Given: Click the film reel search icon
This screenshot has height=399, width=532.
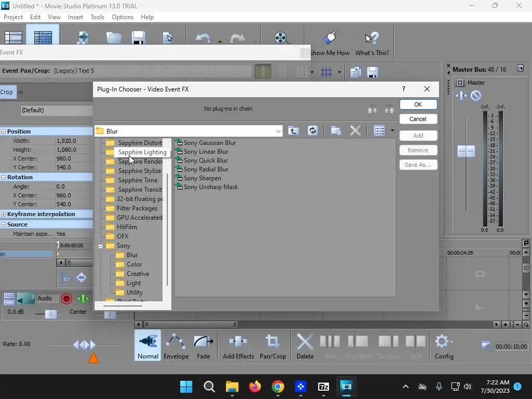Looking at the screenshot, I should [x=282, y=38].
